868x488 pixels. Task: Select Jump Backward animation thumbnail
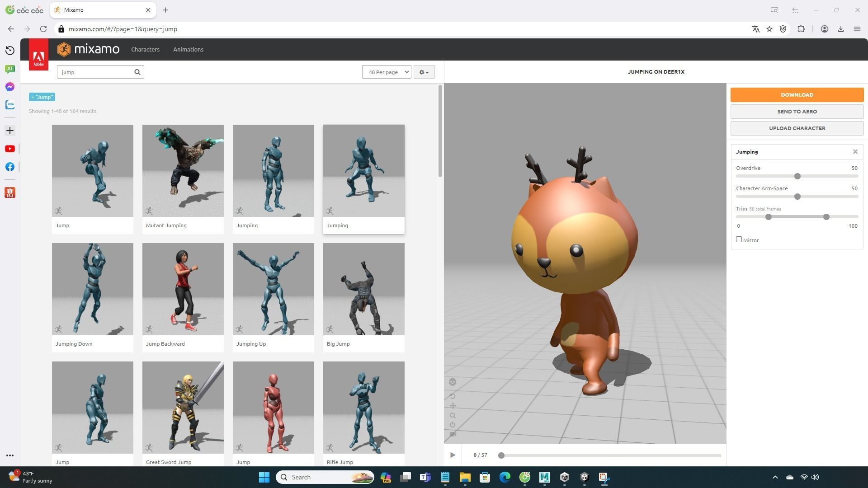tap(183, 289)
